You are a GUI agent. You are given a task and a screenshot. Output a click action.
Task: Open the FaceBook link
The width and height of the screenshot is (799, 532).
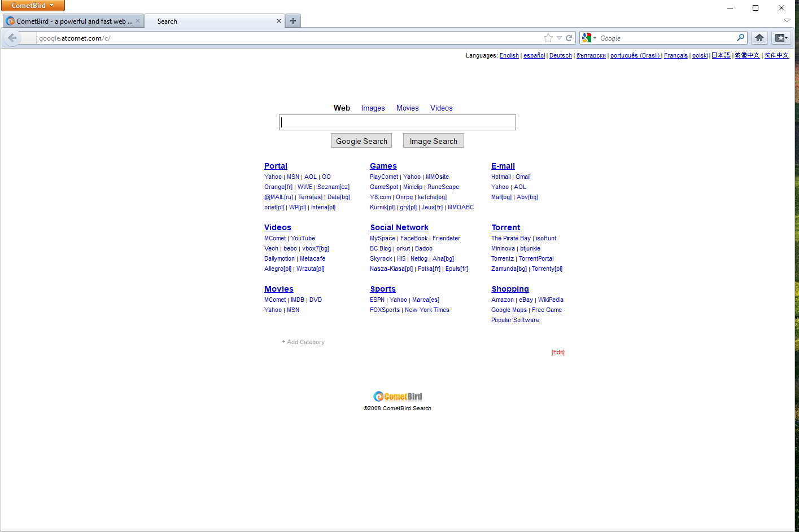(414, 238)
